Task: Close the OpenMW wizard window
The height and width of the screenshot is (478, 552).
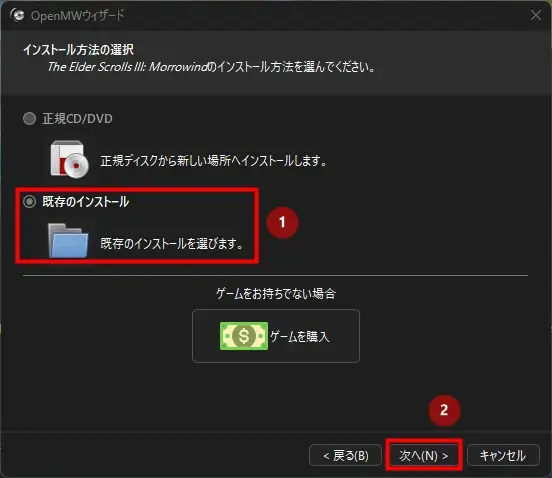Action: point(536,15)
